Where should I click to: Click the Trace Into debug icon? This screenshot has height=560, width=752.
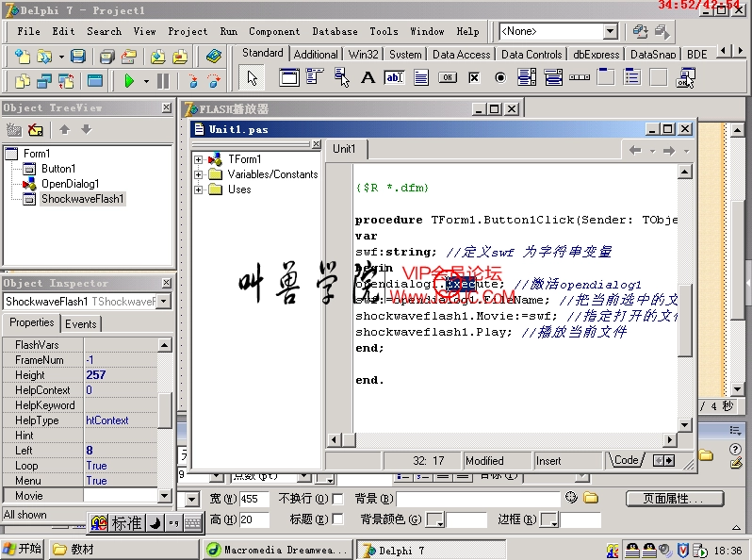click(x=193, y=81)
